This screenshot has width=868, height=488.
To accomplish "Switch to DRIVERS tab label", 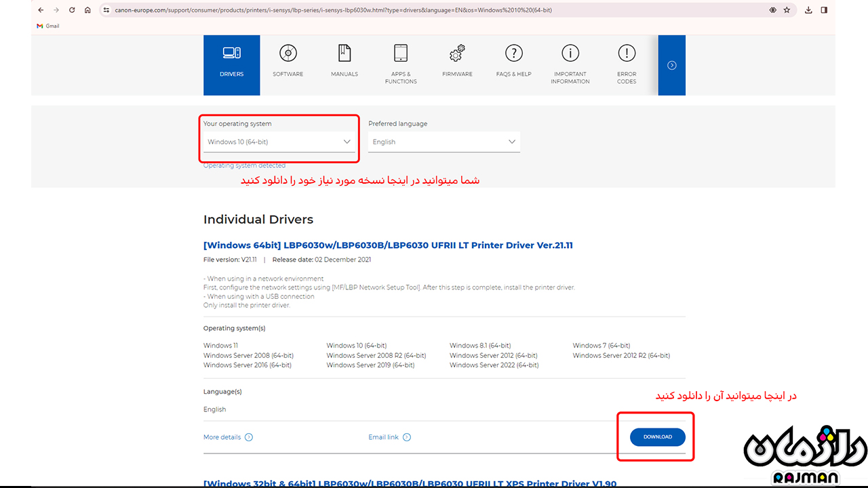I will 231,74.
